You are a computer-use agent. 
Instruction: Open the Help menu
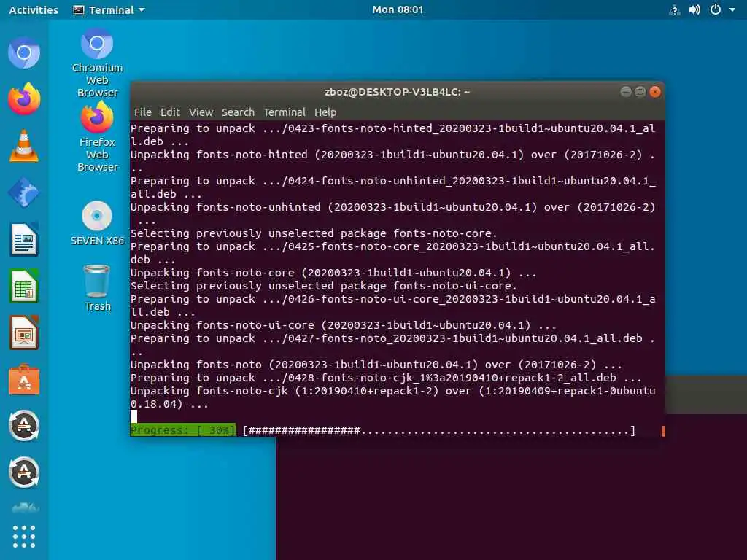pos(325,112)
